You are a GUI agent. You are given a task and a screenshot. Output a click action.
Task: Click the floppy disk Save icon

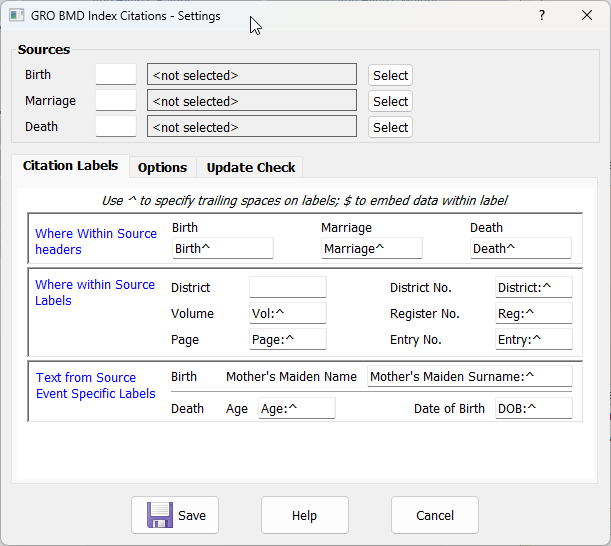161,515
